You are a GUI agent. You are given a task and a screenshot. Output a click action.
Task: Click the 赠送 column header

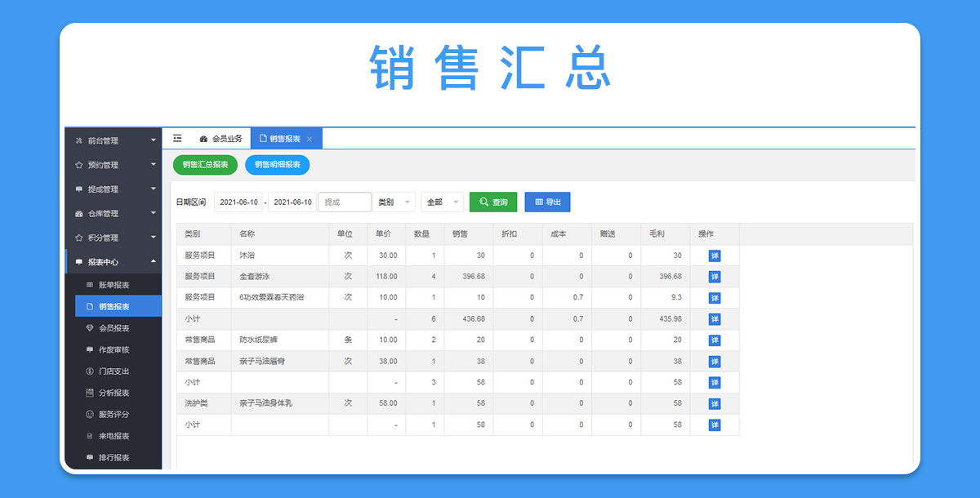pos(616,234)
